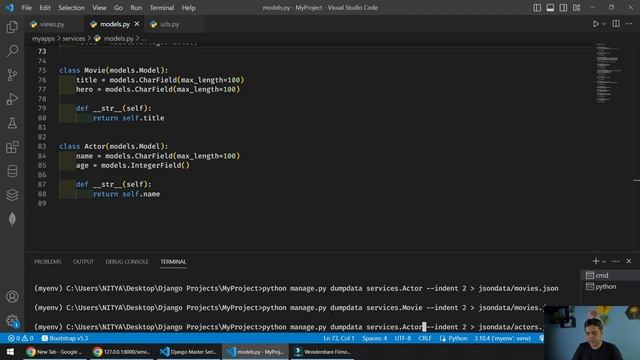The height and width of the screenshot is (360, 640).
Task: Click models.py in the breadcrumb
Action: (x=118, y=38)
